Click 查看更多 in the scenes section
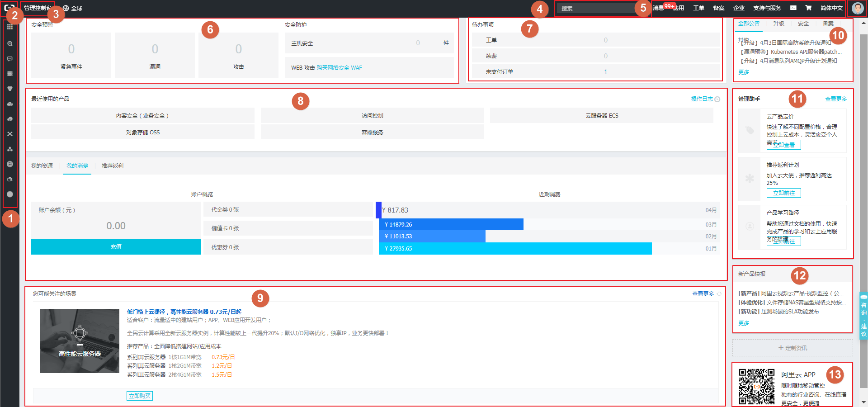Screen dimensions: 868x407 tap(703, 294)
